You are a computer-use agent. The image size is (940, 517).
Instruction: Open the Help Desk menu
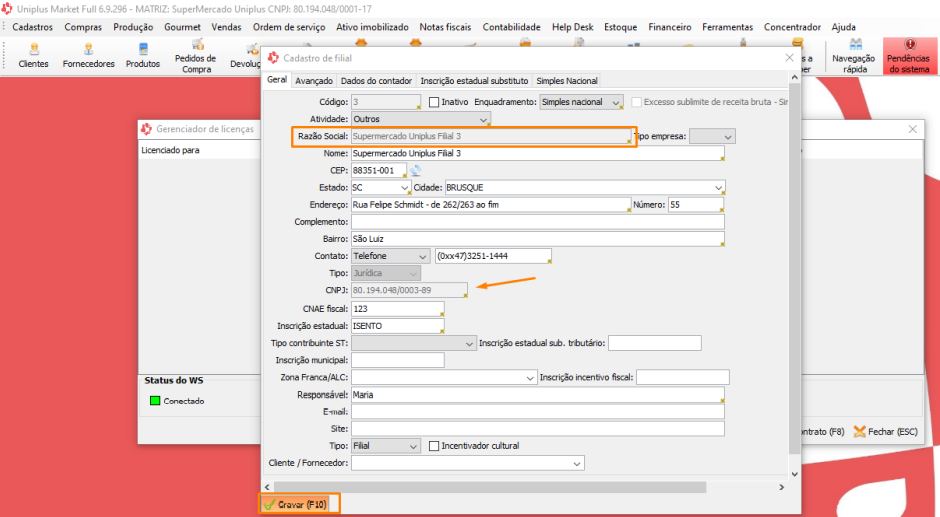[x=573, y=27]
